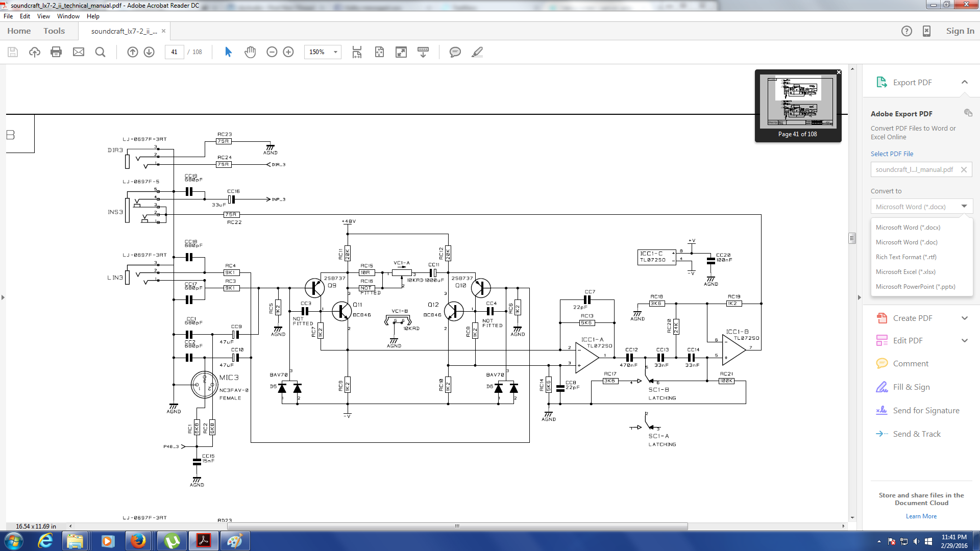Click Sign In button
This screenshot has width=980, height=551.
[960, 31]
